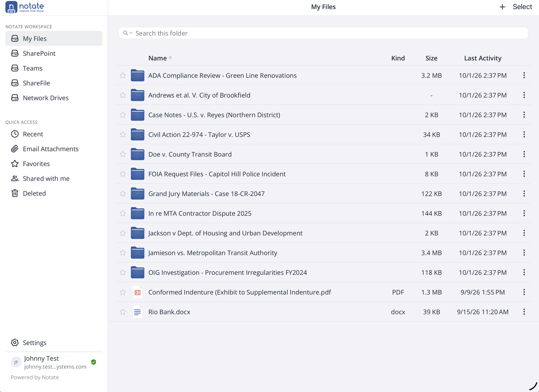The width and height of the screenshot is (539, 392).
Task: Open more options for Civil Action 22-974 folder
Action: click(x=524, y=134)
